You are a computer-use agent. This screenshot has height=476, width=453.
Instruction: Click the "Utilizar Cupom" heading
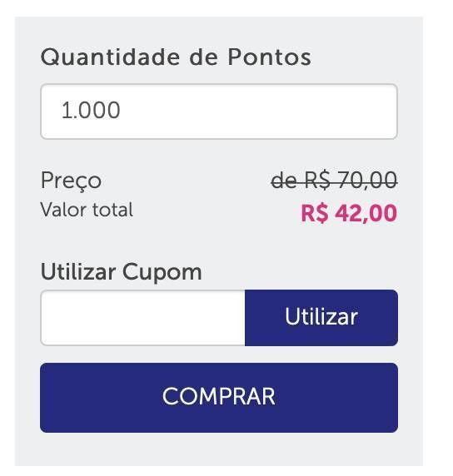point(122,272)
